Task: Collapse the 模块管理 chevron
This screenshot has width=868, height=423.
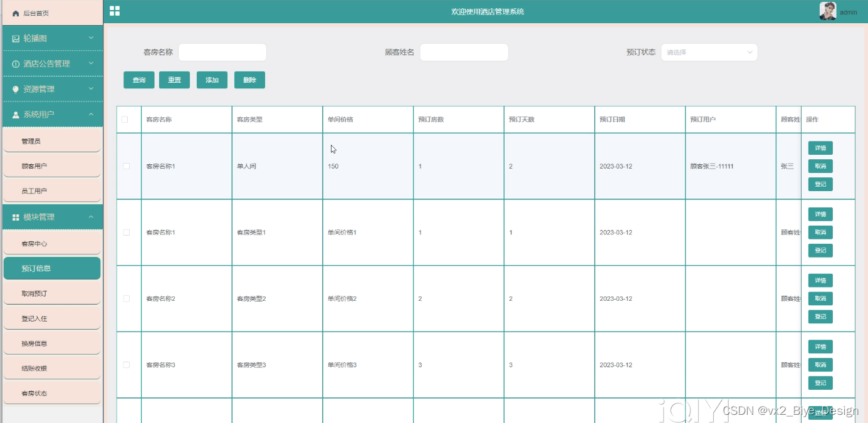Action: tap(91, 217)
